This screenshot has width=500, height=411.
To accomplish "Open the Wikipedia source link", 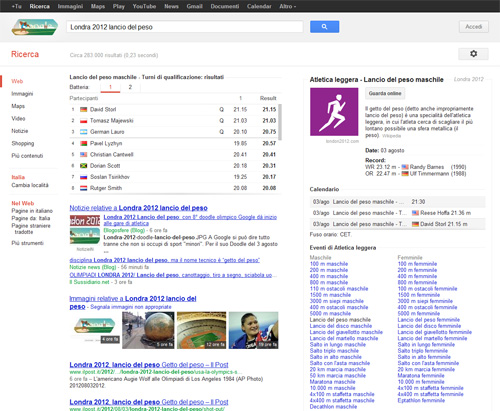I will click(391, 136).
